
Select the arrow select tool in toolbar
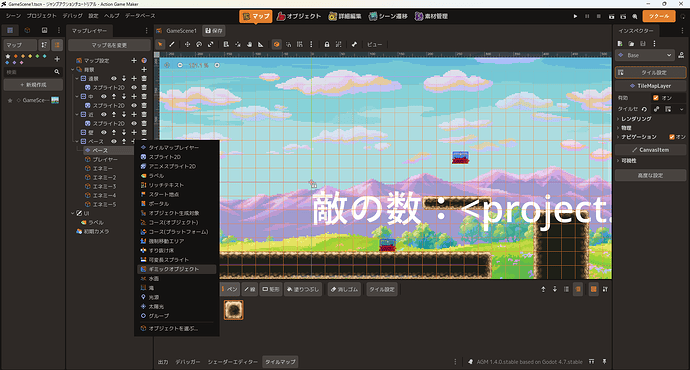point(160,44)
